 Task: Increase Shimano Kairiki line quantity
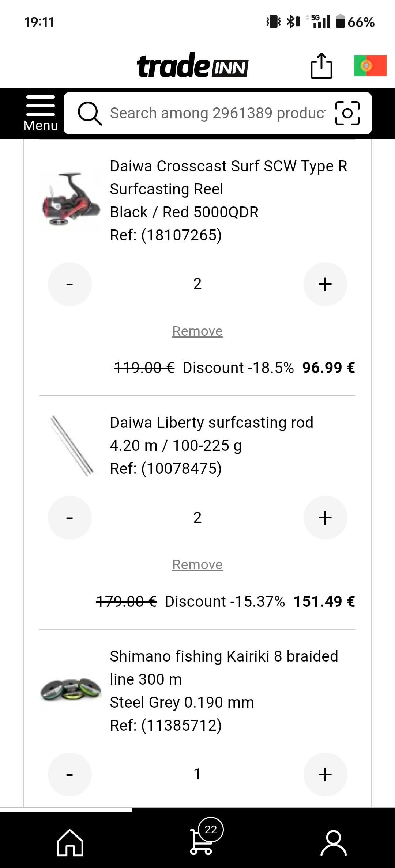[325, 774]
